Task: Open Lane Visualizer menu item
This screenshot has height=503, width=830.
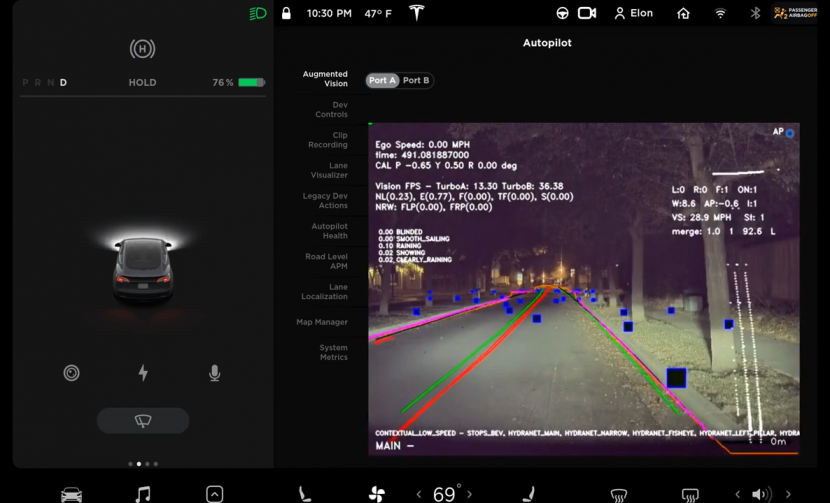Action: coord(329,170)
